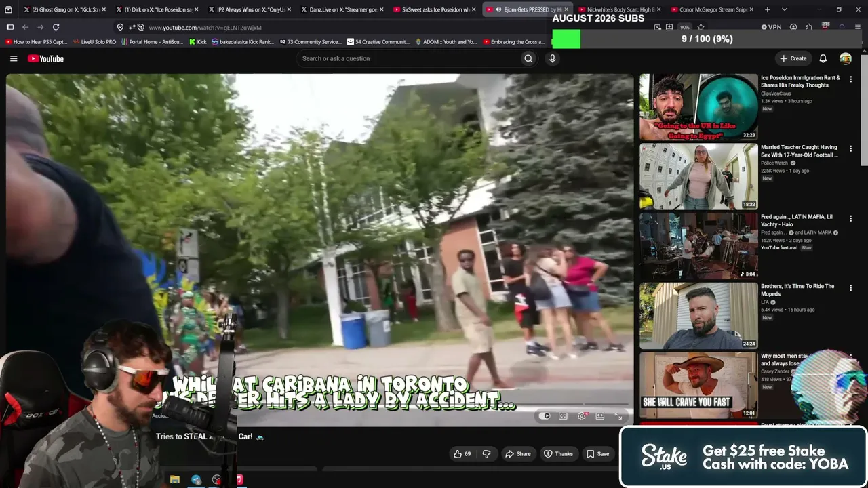The width and height of the screenshot is (868, 488).
Task: Open the Brothers, It's Time To Ride thumbnail
Action: pos(698,315)
